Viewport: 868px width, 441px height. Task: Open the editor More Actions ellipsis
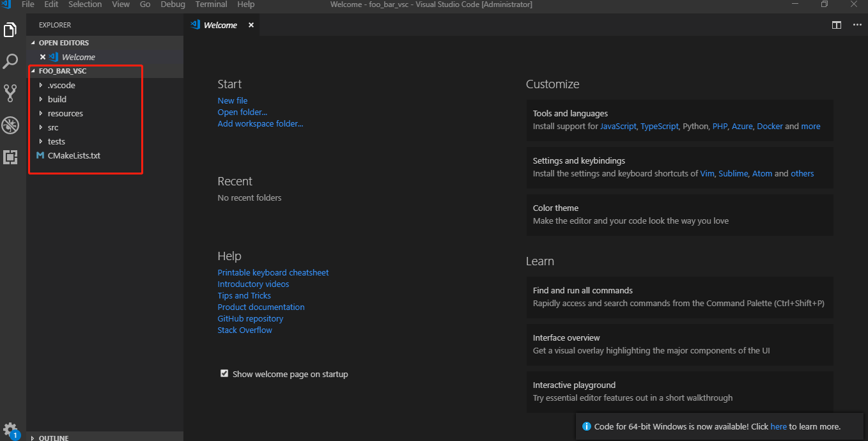[x=857, y=25]
